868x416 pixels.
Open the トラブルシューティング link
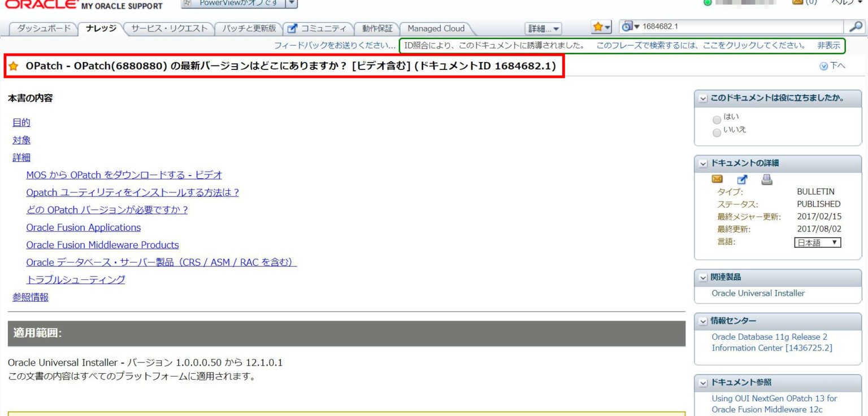click(x=76, y=280)
